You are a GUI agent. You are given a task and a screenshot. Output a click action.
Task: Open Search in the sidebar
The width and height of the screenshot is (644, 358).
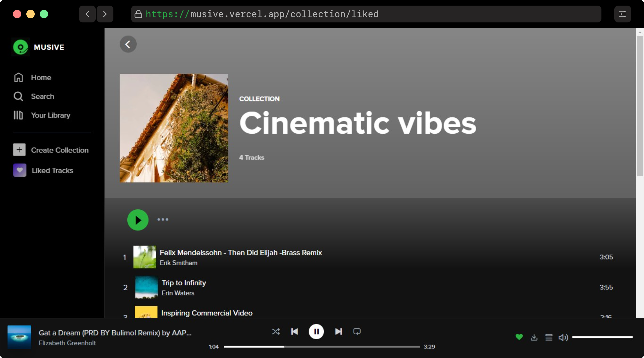[x=42, y=96]
